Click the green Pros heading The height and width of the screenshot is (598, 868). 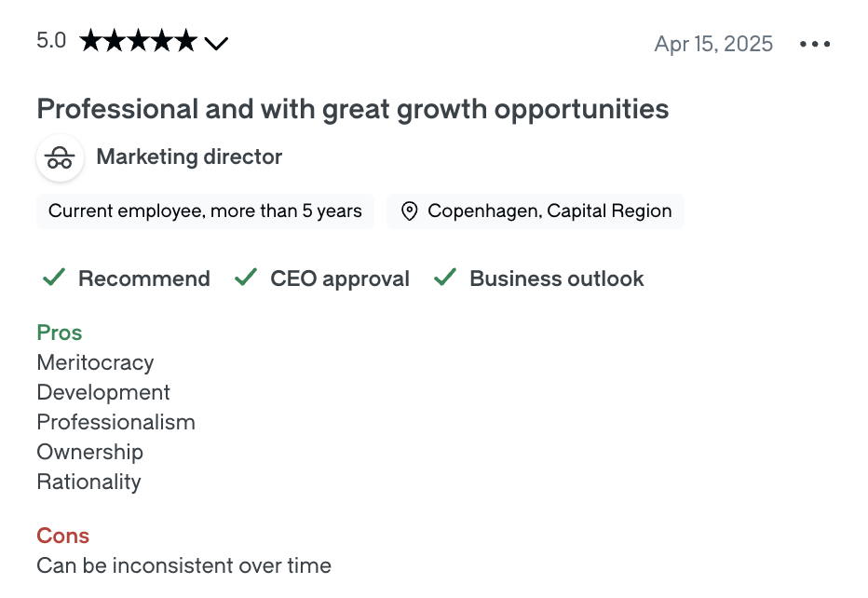(x=60, y=333)
